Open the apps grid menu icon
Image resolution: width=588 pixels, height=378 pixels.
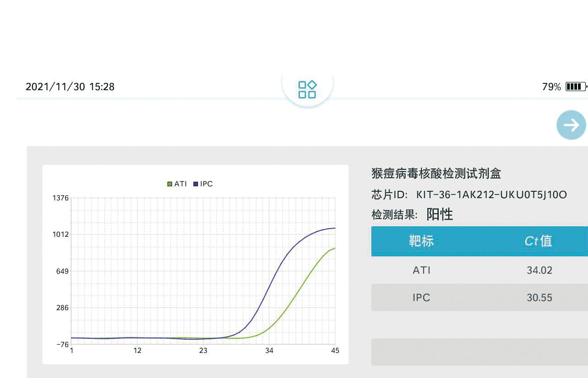click(307, 89)
